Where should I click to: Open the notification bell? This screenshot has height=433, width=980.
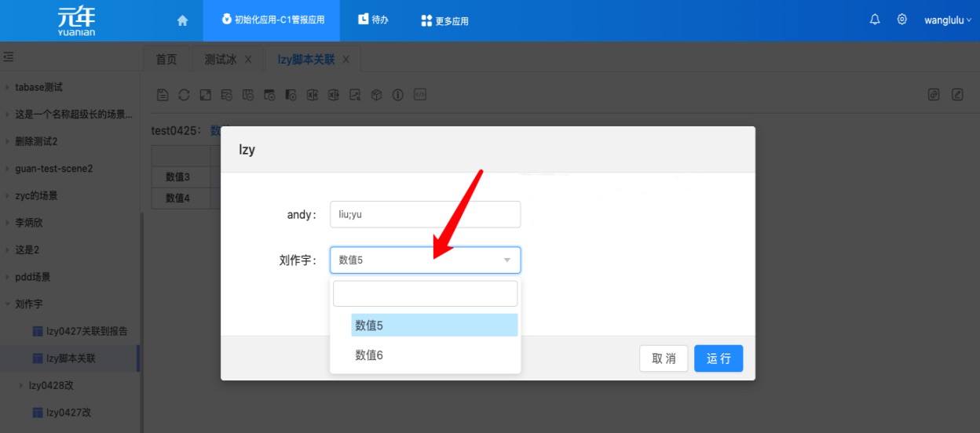[875, 20]
